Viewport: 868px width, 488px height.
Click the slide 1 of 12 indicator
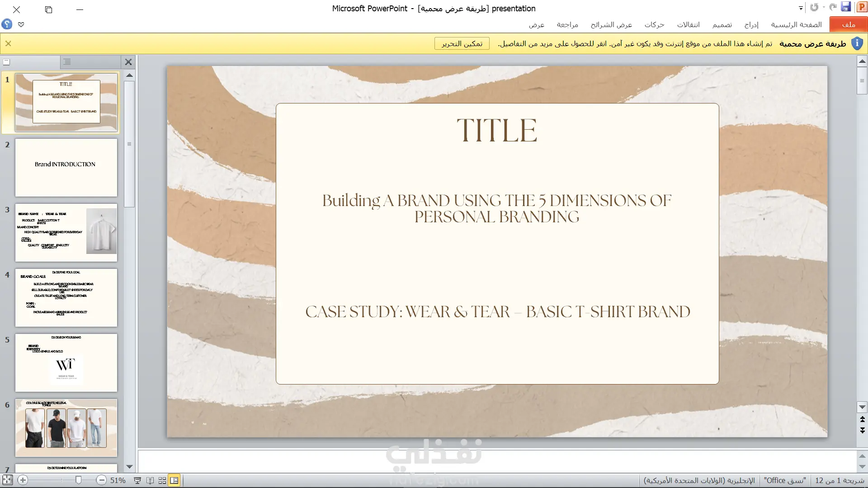coord(840,480)
